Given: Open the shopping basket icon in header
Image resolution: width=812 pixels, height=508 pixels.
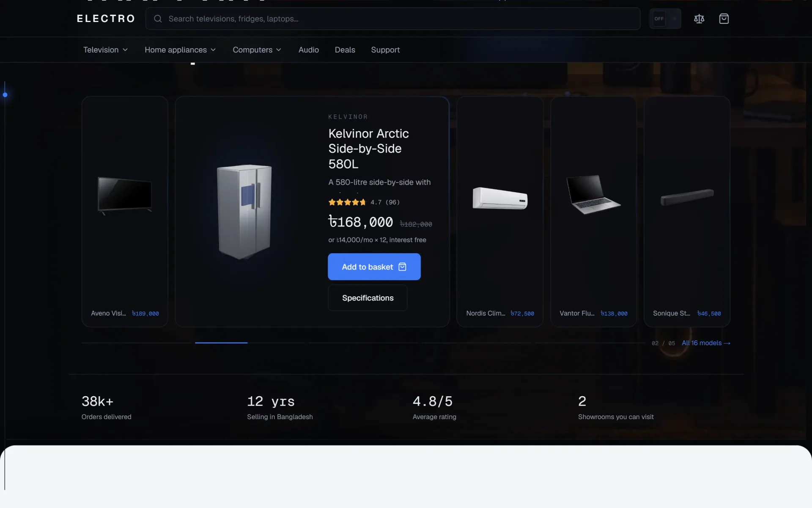Looking at the screenshot, I should 724,19.
